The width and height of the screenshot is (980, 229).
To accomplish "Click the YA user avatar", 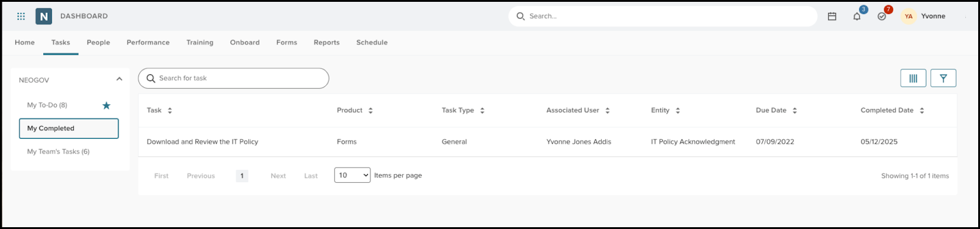I will click(909, 16).
